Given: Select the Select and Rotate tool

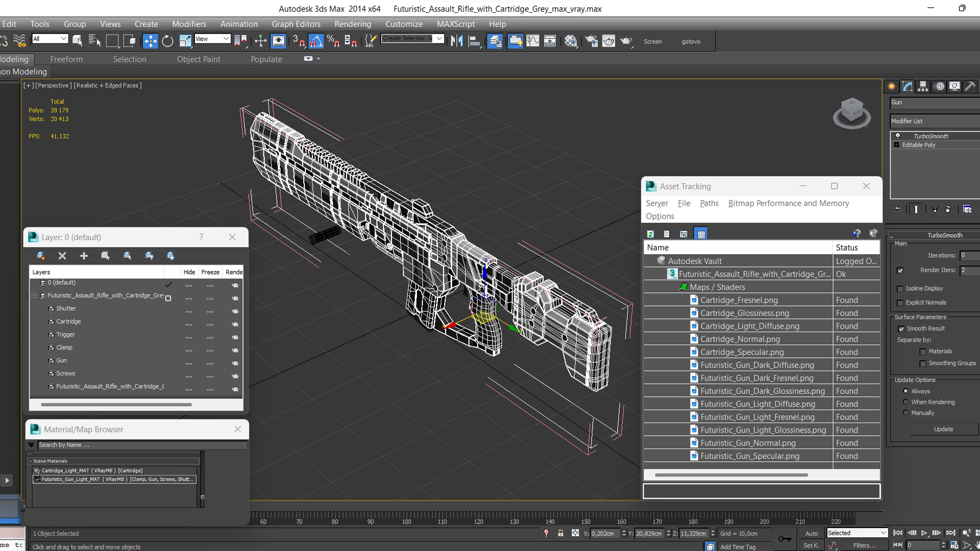Looking at the screenshot, I should coord(167,41).
